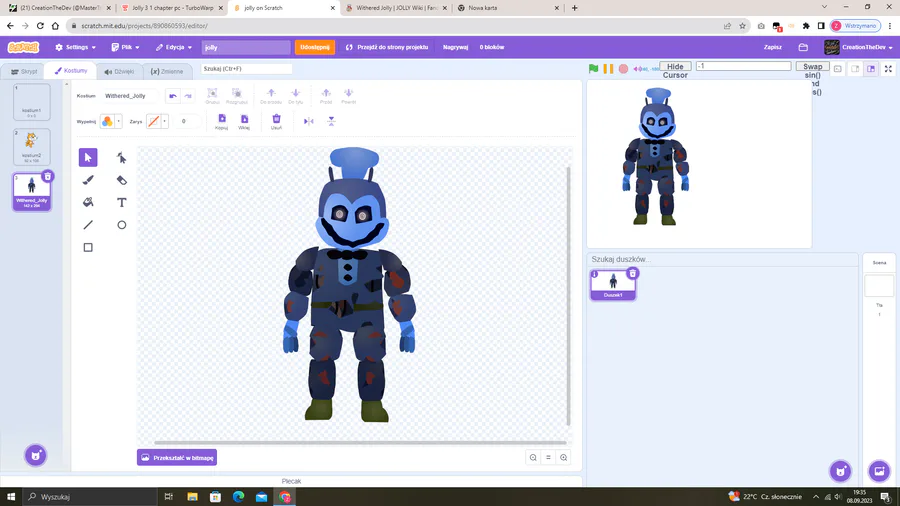Viewport: 900px width, 506px height.
Task: Delete the Withered_Jolly costume via trash badge
Action: (48, 176)
